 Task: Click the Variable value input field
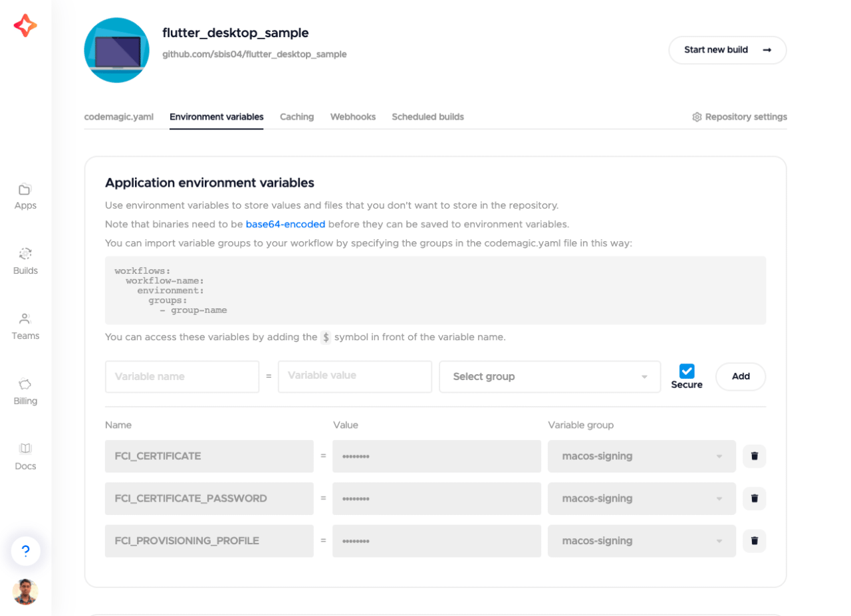355,377
